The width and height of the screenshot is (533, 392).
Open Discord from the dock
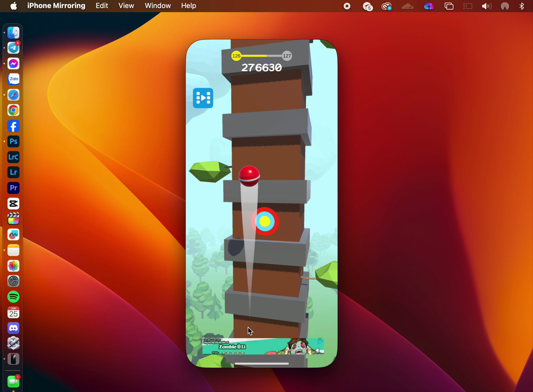click(13, 328)
